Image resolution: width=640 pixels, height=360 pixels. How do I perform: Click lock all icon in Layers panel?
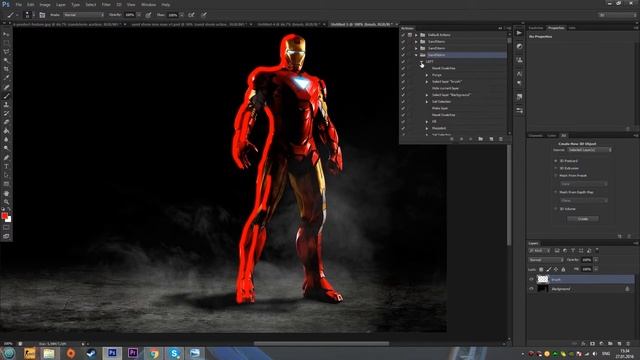(x=563, y=269)
